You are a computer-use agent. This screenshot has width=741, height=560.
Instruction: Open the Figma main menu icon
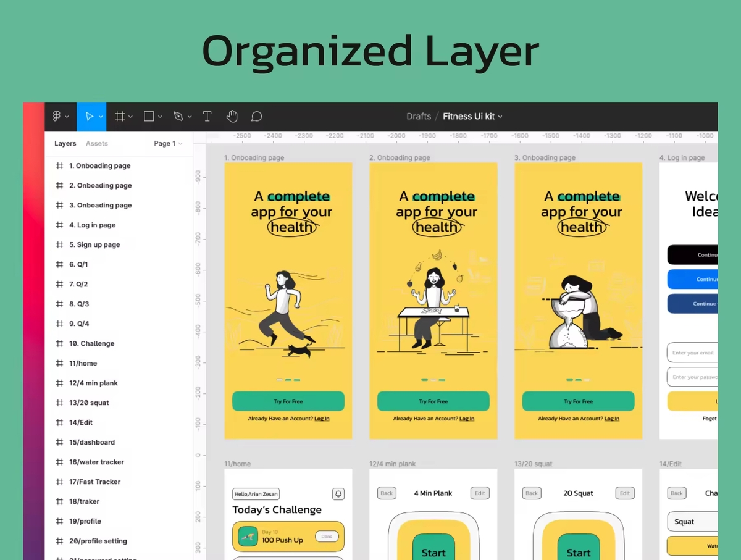[57, 117]
